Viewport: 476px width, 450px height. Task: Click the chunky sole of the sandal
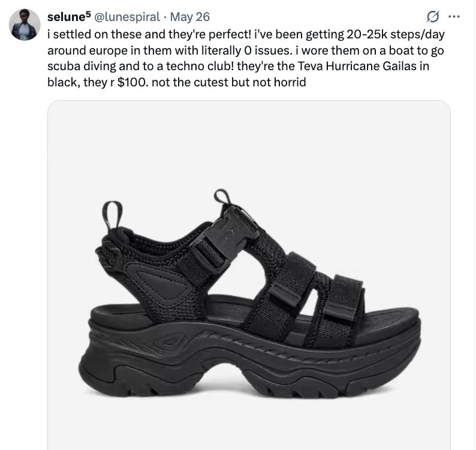249,362
